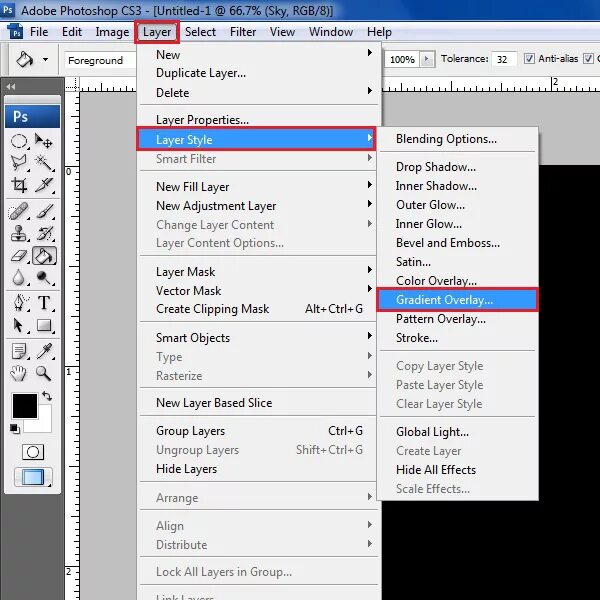Click the opacity 100% input field
The image size is (600, 600).
[402, 59]
